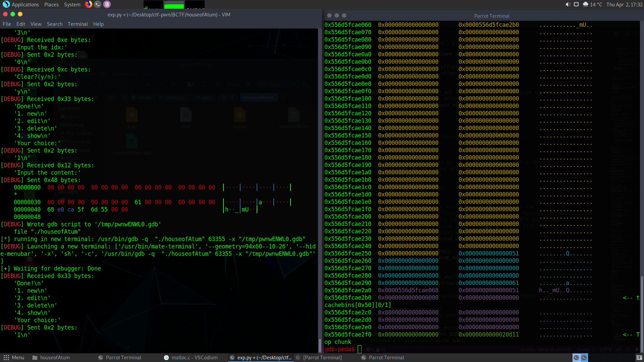Open the weather applet icon
Viewport: 644px width, 362px height.
pos(585,4)
